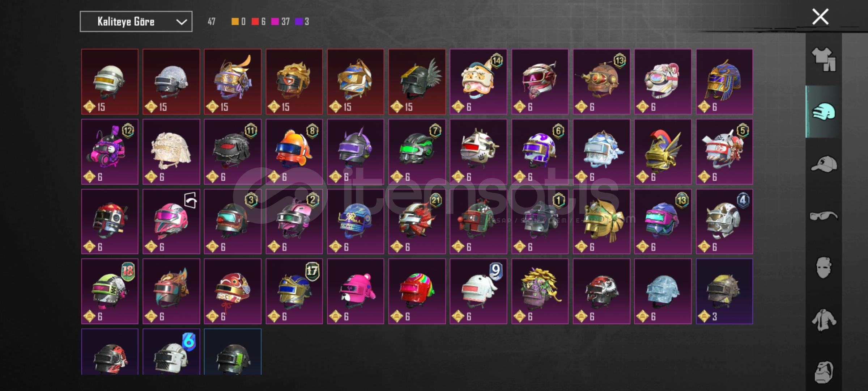Click the chevron arrow in sort box
The height and width of the screenshot is (391, 868).
(x=182, y=22)
